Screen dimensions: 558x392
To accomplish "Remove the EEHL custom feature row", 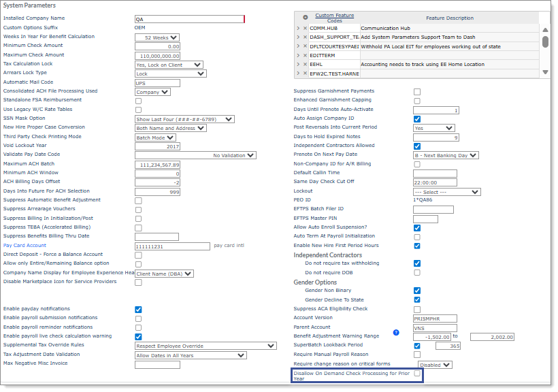I will [306, 64].
